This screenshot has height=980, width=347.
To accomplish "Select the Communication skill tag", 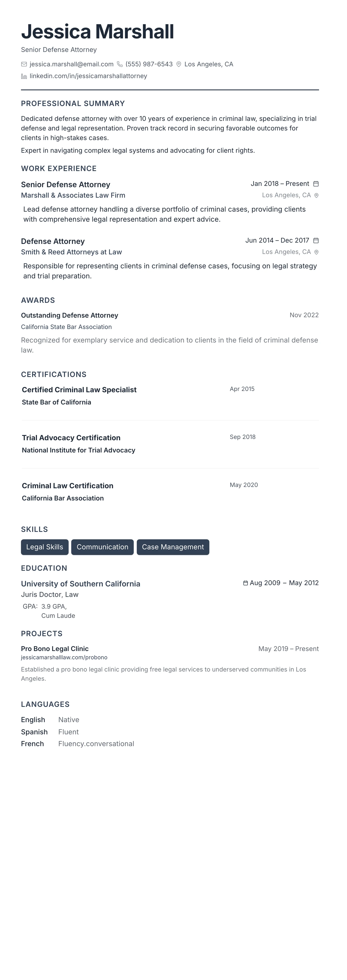I will click(102, 547).
